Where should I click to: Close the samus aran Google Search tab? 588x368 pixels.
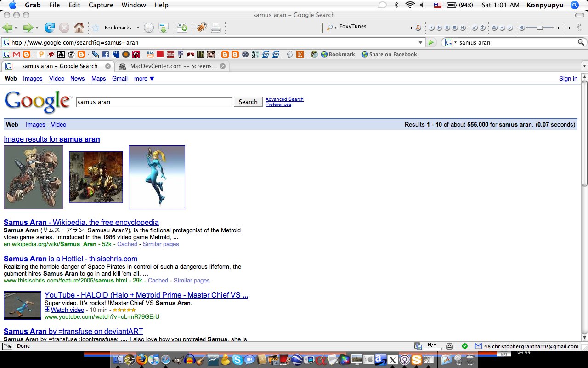pos(108,66)
